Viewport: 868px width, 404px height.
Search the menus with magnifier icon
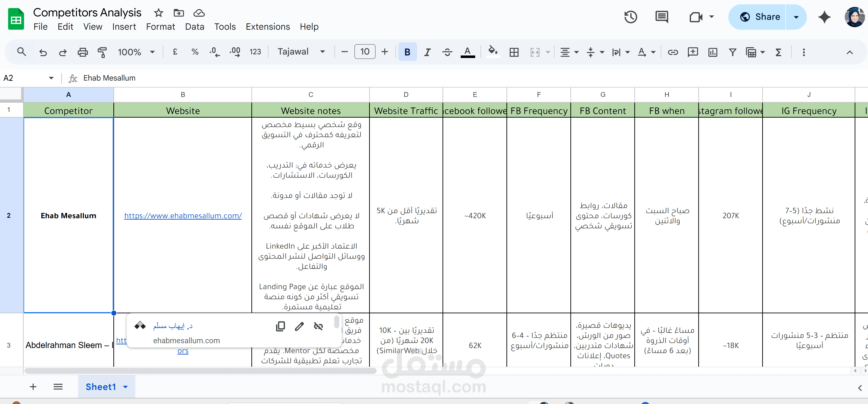pos(22,52)
